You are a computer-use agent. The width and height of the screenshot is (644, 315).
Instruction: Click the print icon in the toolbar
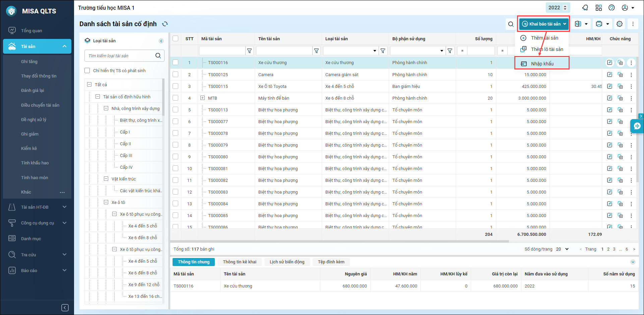[599, 24]
